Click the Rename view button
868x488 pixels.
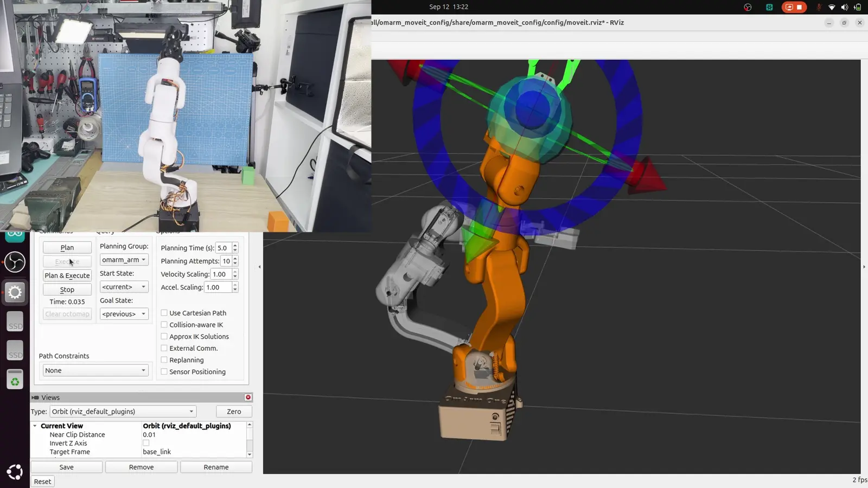click(x=216, y=467)
